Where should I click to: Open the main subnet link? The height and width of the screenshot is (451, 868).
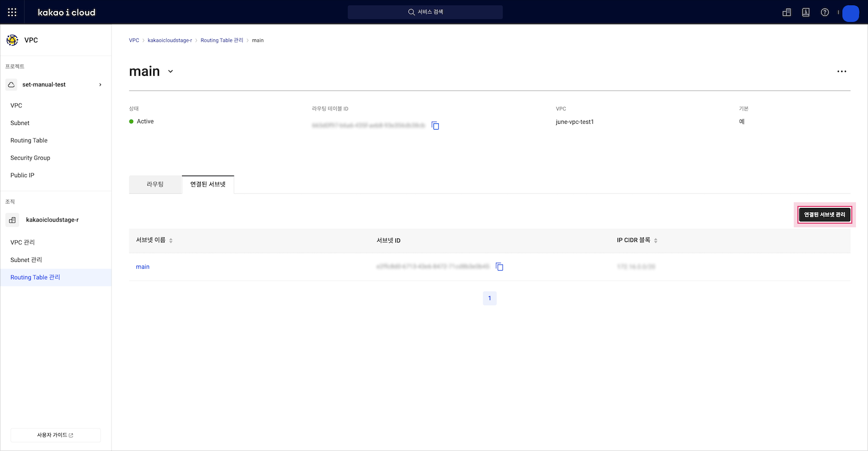tap(143, 267)
